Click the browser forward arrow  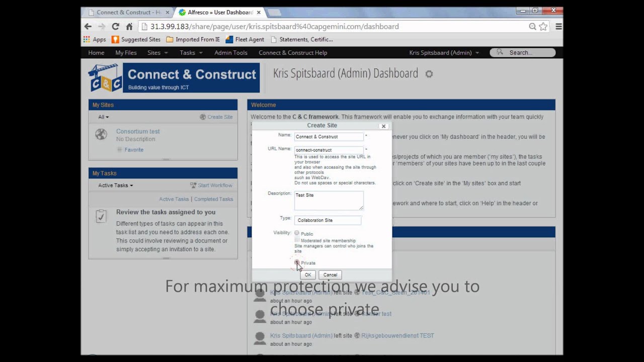(102, 27)
